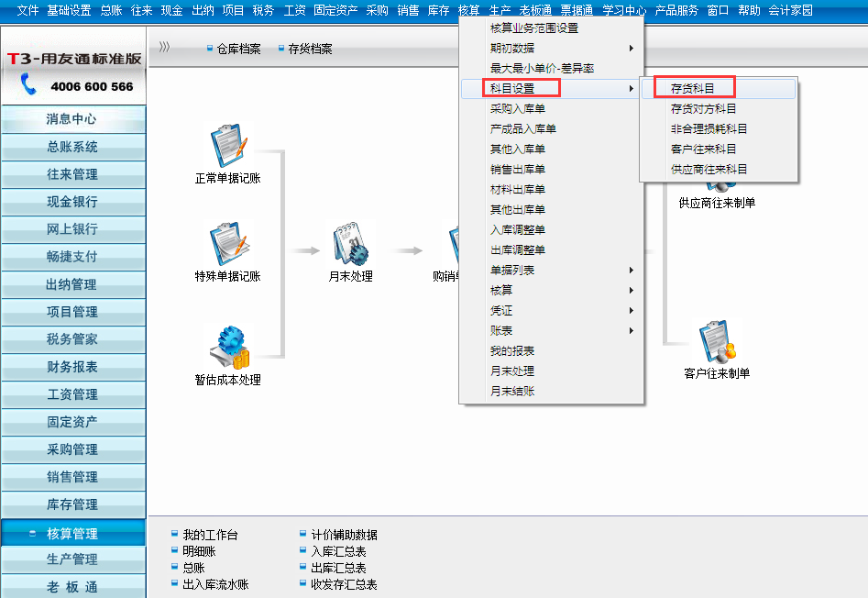Open the 暂估成本处理 icon
This screenshot has width=868, height=598.
pos(227,348)
